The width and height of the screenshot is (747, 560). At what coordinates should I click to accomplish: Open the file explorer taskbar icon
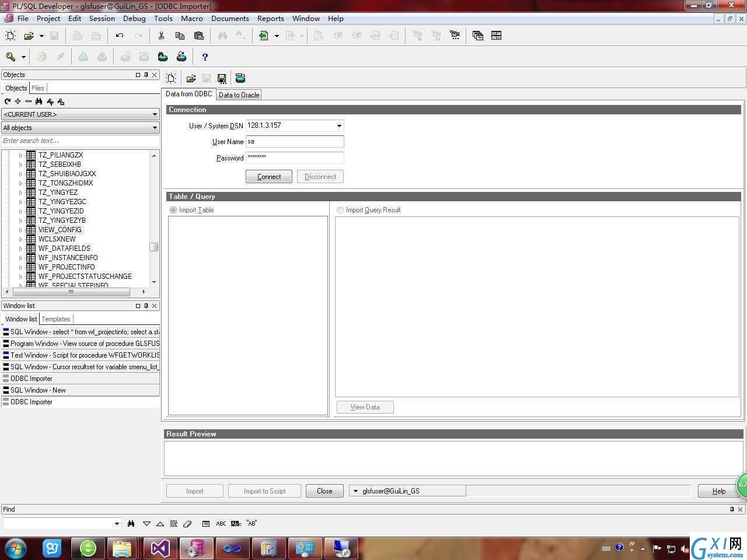[x=124, y=548]
